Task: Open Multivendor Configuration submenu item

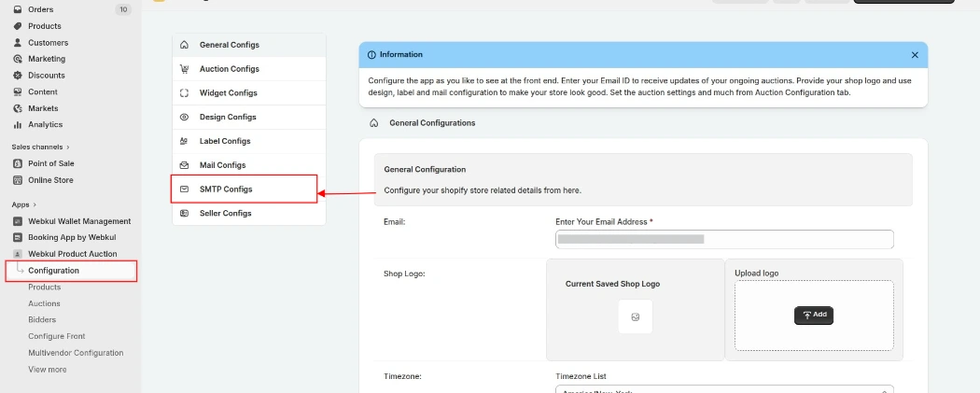Action: pyautogui.click(x=76, y=352)
